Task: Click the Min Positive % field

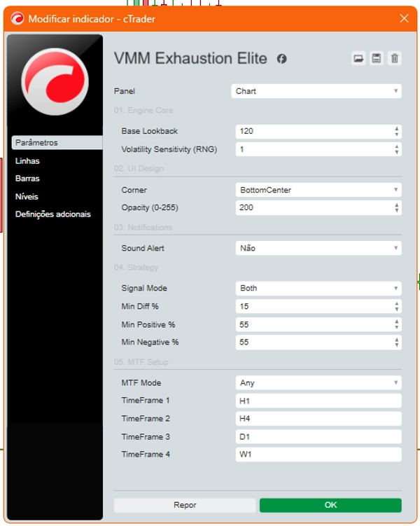Action: click(x=318, y=324)
